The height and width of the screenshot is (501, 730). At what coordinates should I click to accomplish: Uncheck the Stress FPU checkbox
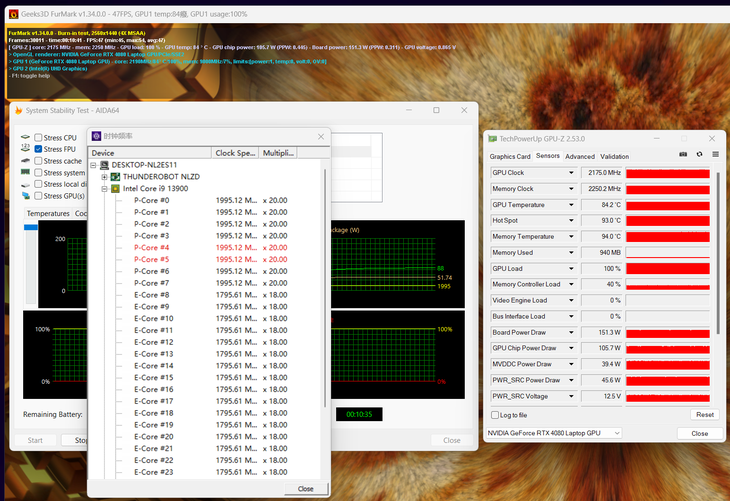point(38,149)
